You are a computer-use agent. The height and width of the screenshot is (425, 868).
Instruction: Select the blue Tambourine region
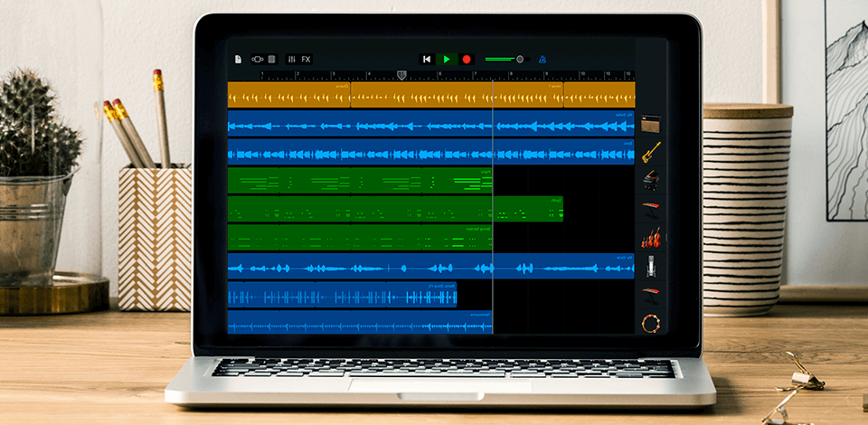(x=360, y=322)
